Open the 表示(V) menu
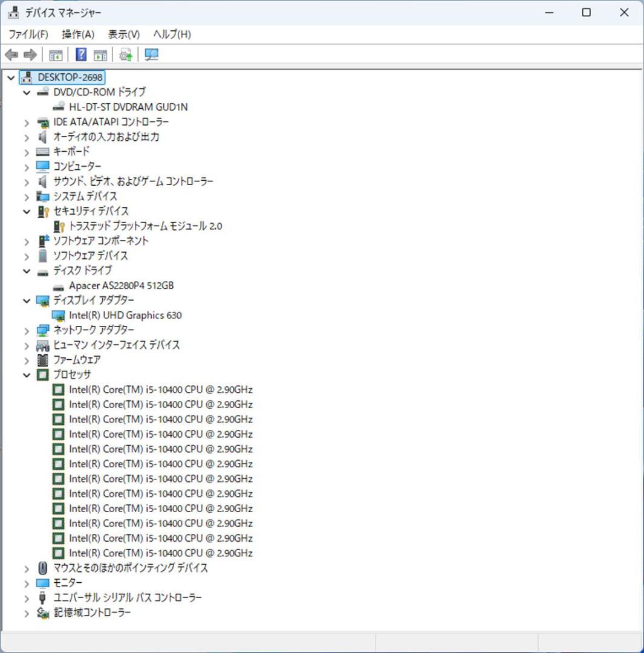 coord(123,34)
